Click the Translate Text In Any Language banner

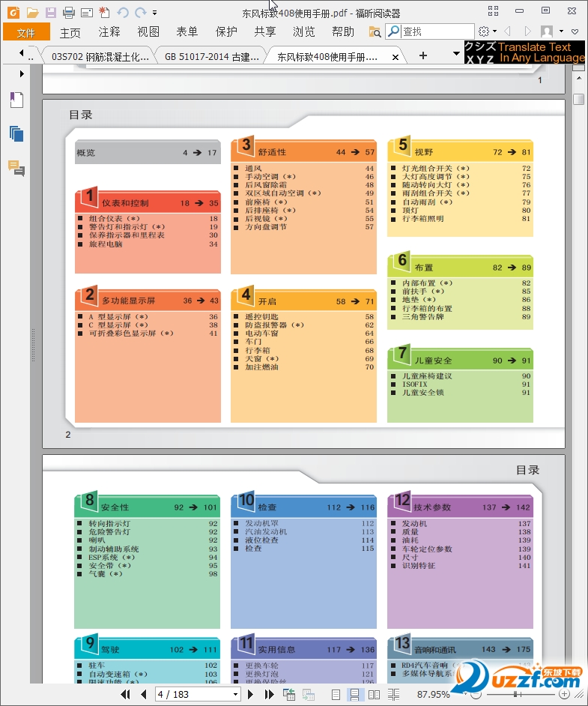click(524, 52)
